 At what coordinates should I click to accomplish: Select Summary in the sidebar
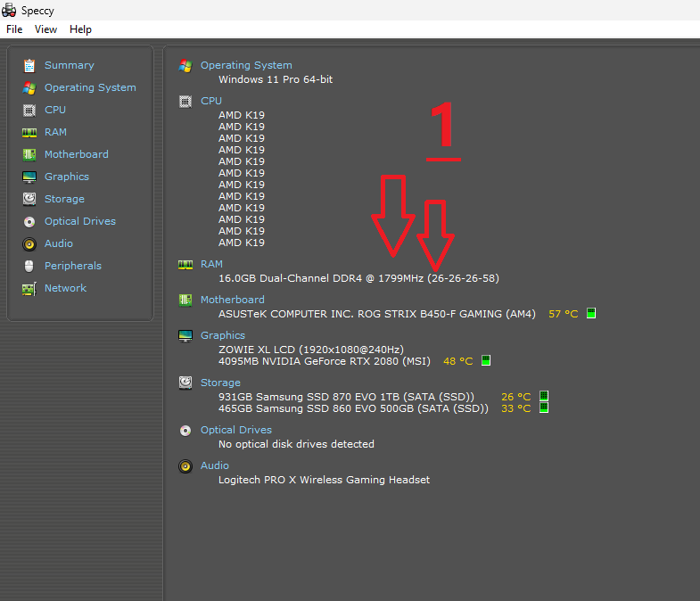pyautogui.click(x=70, y=65)
